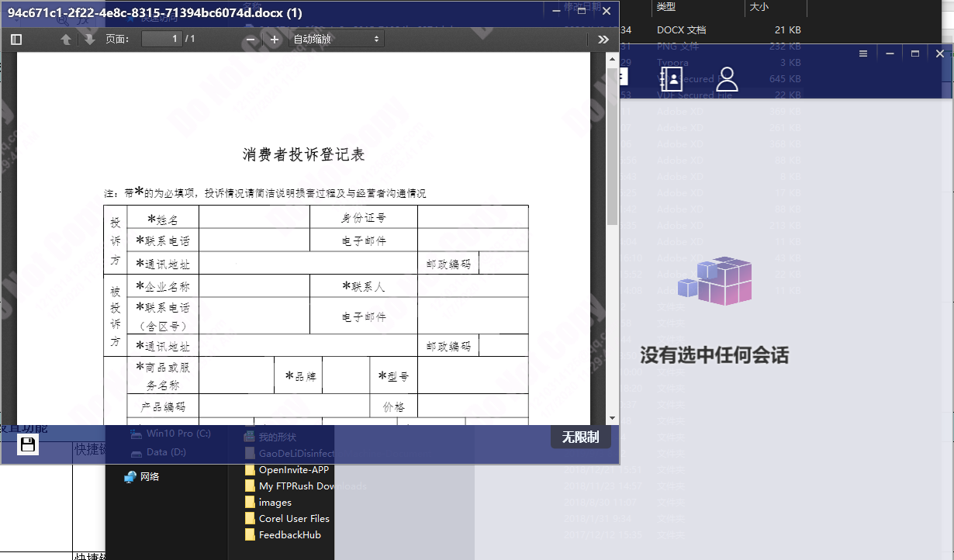The width and height of the screenshot is (954, 560).
Task: Click the scrollbar up arrow in the viewer
Action: pos(612,59)
